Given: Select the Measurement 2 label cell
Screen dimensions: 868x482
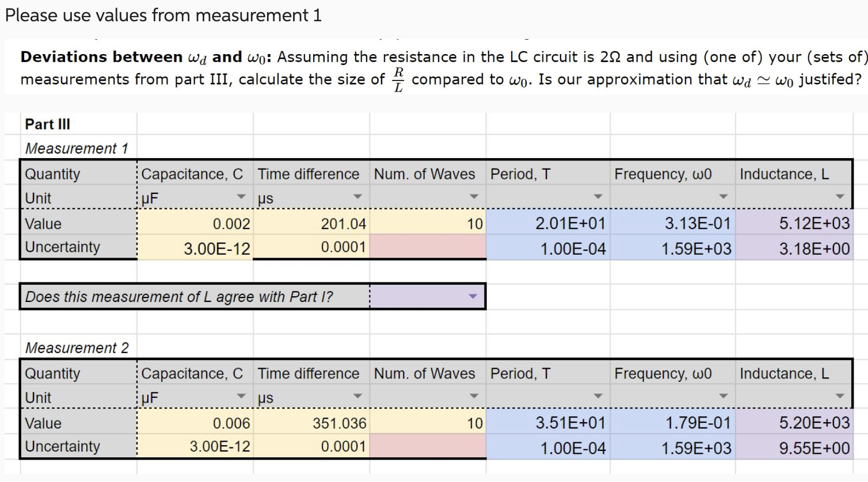Looking at the screenshot, I should coord(77,348).
